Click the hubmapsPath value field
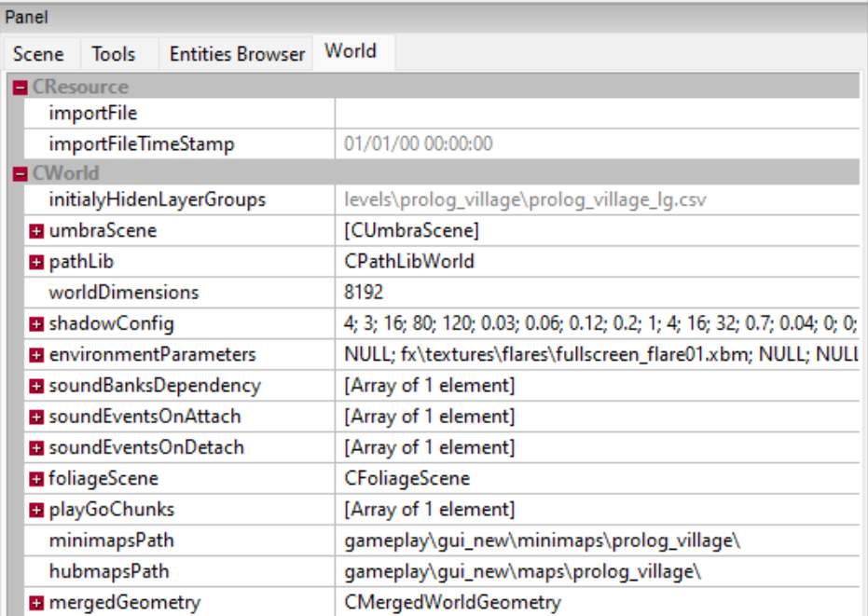 (597, 571)
